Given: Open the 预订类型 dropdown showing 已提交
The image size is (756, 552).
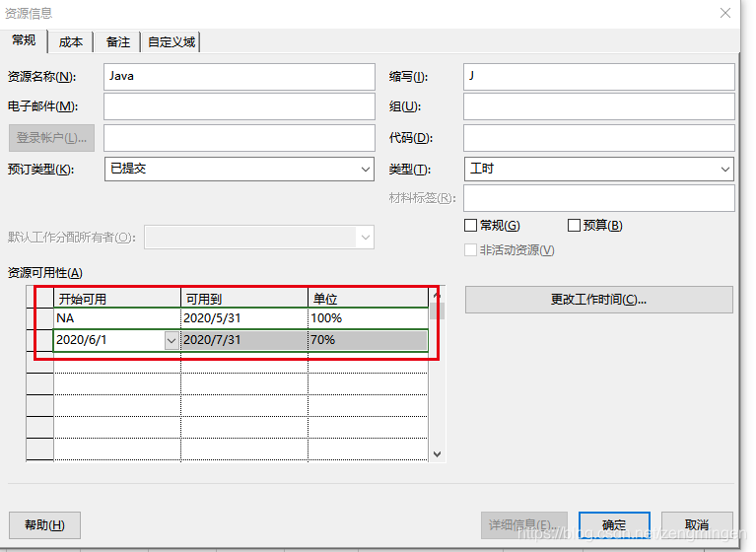Looking at the screenshot, I should tap(240, 170).
